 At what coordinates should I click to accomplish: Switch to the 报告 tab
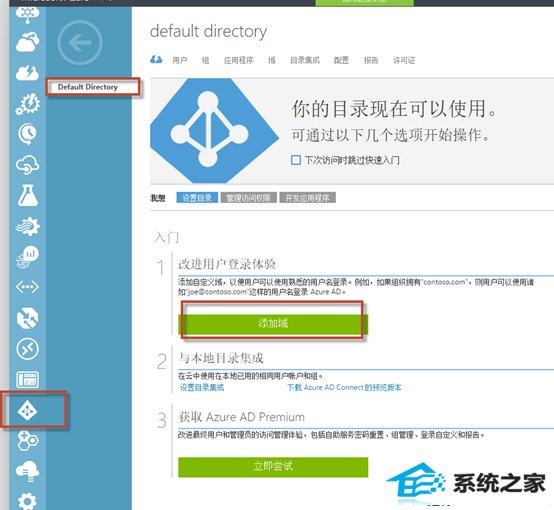click(x=371, y=60)
